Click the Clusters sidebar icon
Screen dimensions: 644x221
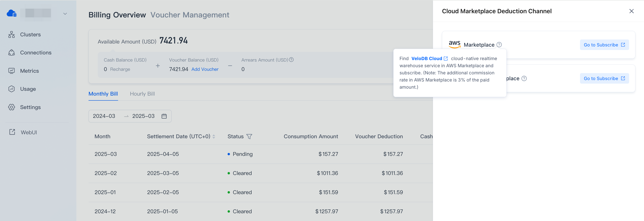click(12, 34)
